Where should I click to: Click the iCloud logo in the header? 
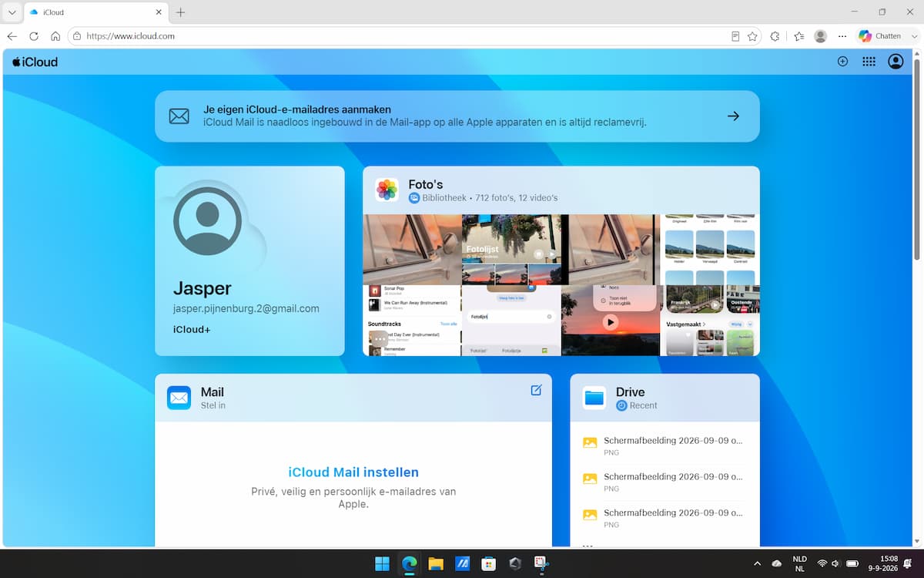[35, 62]
